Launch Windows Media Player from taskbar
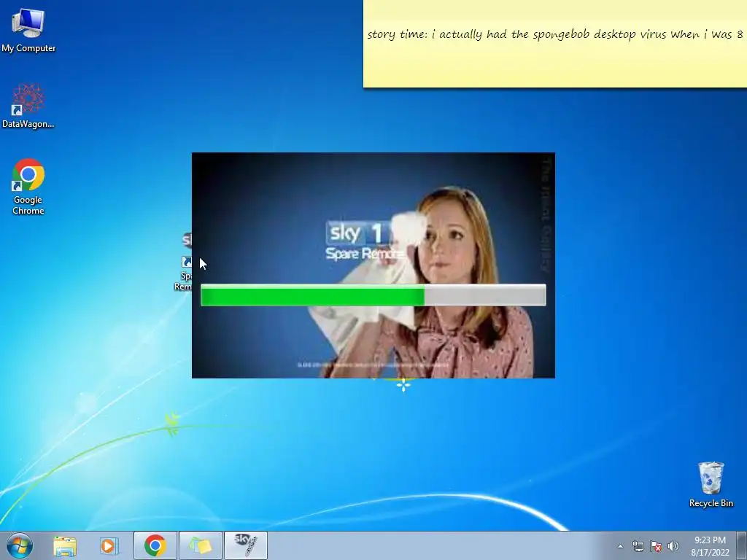This screenshot has width=747, height=560. 109,545
